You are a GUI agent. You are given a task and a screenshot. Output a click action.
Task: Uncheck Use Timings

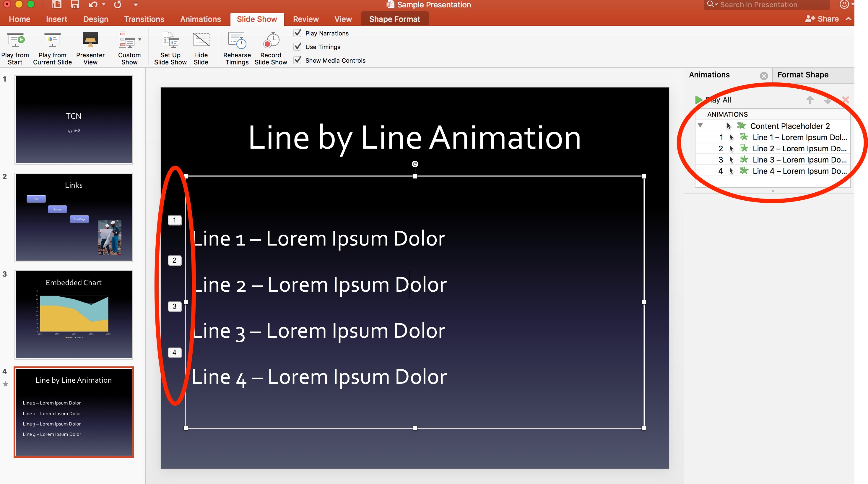297,46
